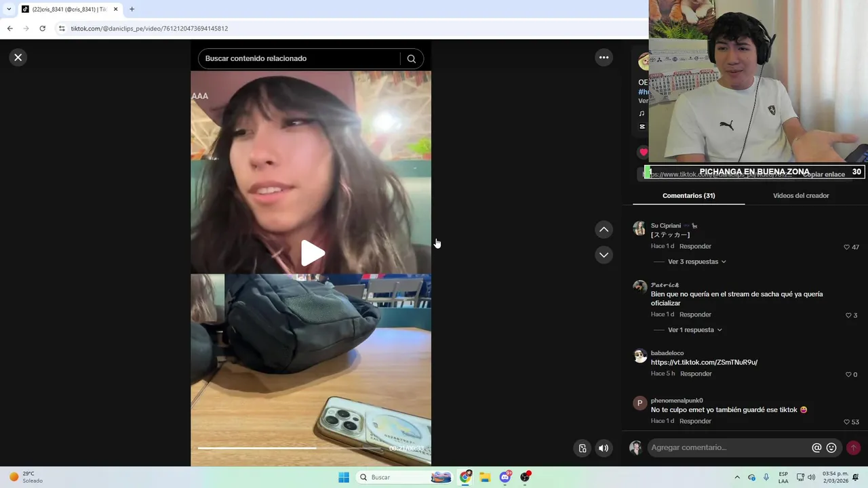Go forward in the browser
The height and width of the screenshot is (488, 868).
click(x=26, y=28)
